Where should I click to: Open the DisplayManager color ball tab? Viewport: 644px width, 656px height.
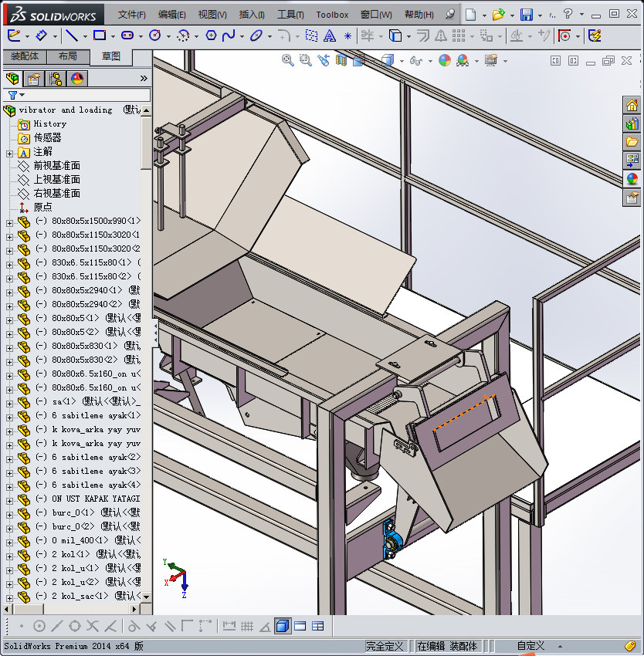click(76, 78)
